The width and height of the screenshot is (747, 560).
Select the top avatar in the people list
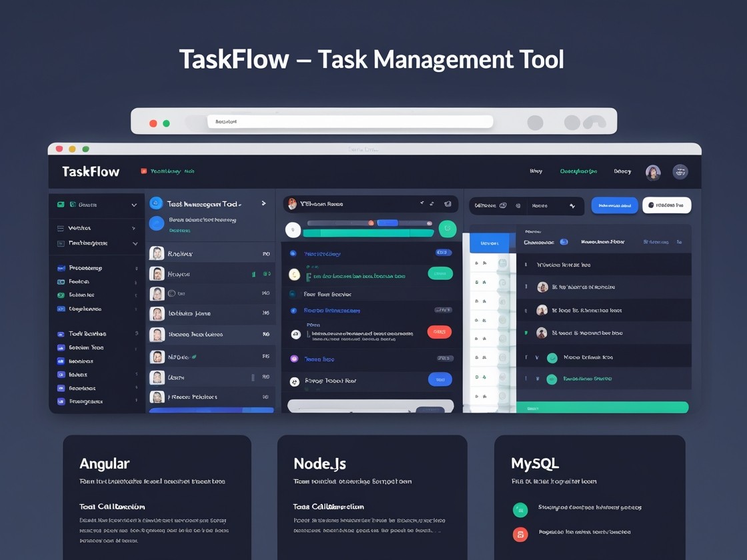coord(157,253)
